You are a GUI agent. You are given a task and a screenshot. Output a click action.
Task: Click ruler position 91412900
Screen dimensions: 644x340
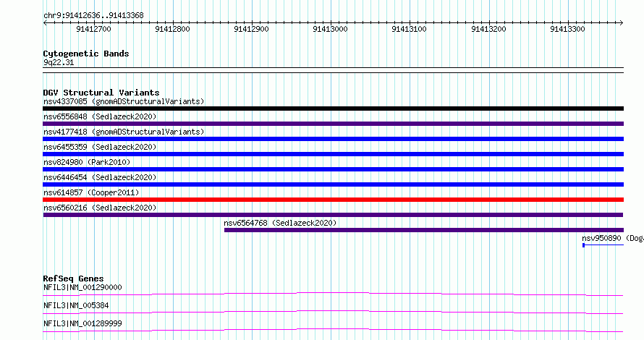[x=251, y=29]
